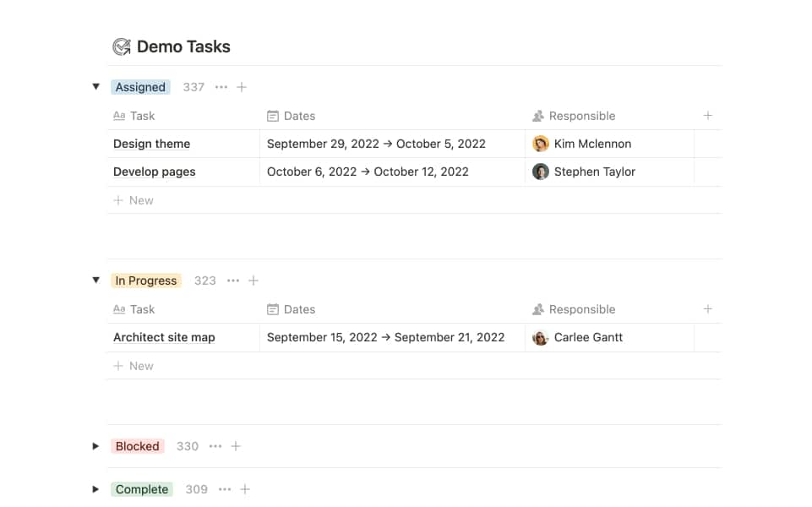812x507 pixels.
Task: Expand the Blocked group triangle
Action: (95, 446)
